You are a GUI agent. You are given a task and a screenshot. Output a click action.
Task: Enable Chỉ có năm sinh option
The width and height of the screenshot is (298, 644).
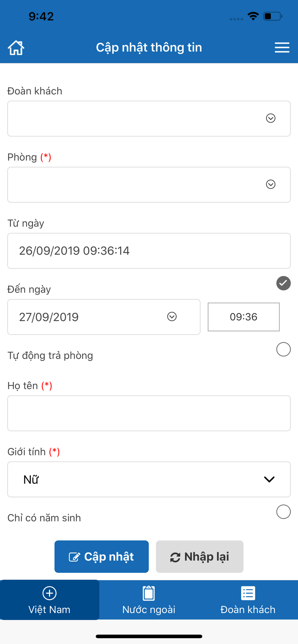(283, 512)
